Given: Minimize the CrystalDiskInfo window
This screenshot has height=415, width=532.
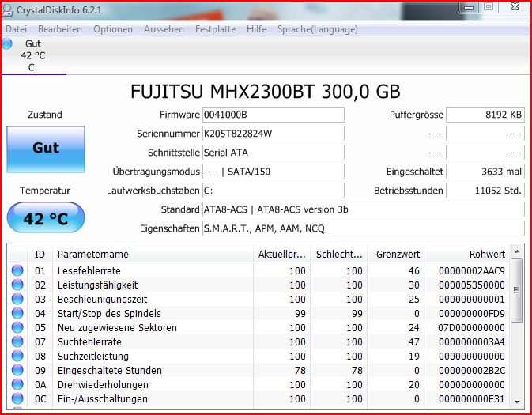Looking at the screenshot, I should pyautogui.click(x=469, y=7).
